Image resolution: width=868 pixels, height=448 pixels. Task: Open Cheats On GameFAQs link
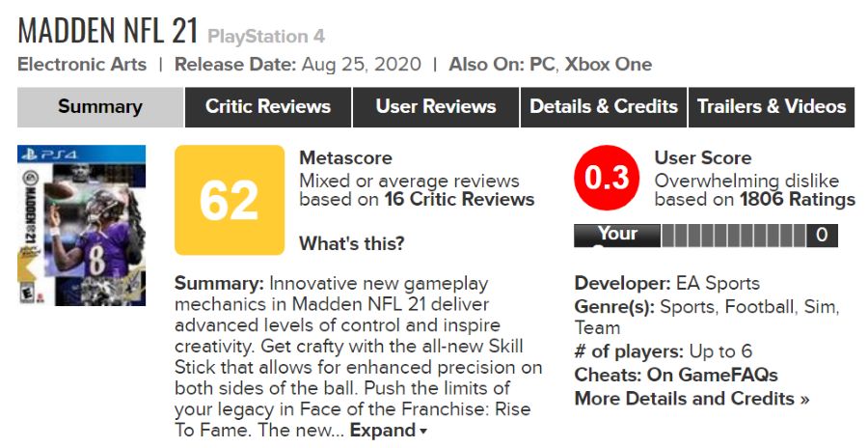pos(713,375)
